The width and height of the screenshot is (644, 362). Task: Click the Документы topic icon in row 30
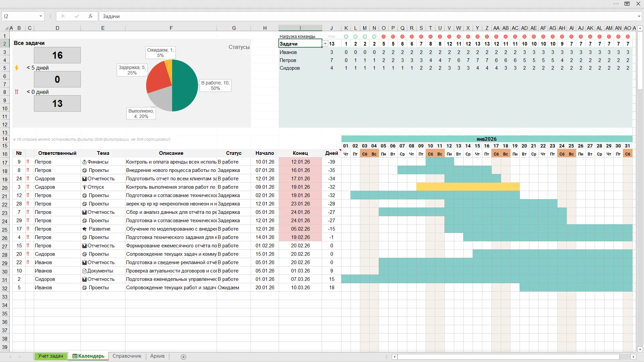(85, 271)
